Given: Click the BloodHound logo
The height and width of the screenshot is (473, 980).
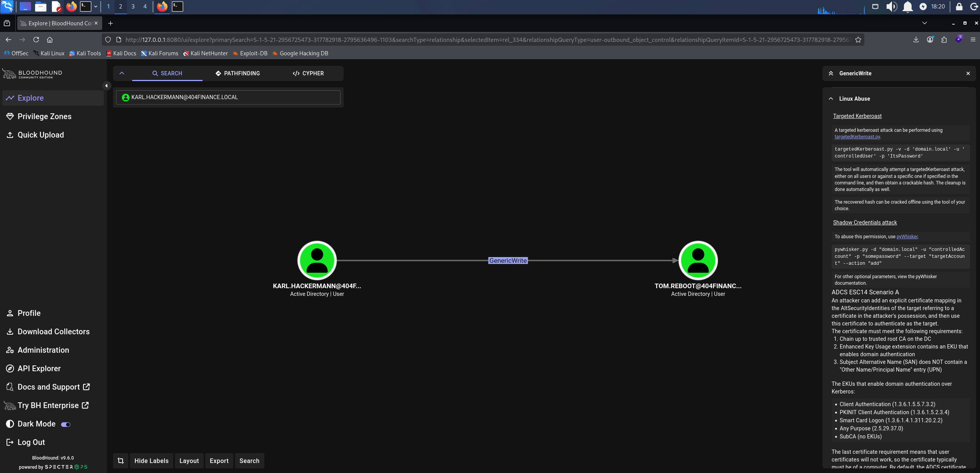Looking at the screenshot, I should point(33,74).
